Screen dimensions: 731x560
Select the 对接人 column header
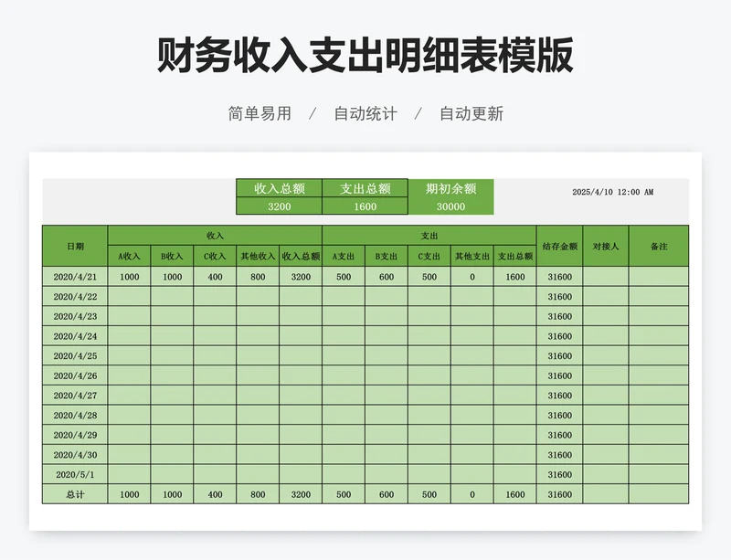pyautogui.click(x=606, y=246)
